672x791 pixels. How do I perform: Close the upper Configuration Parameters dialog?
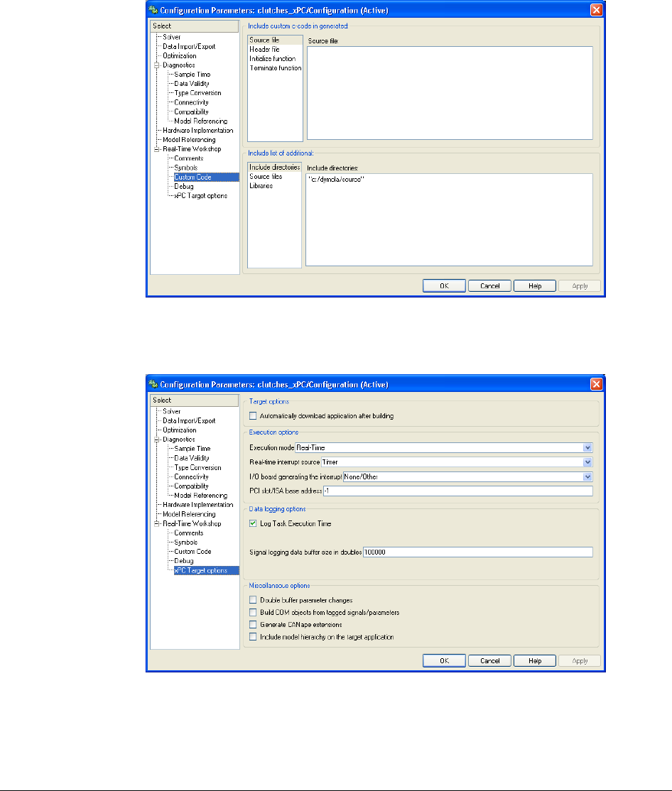tap(596, 10)
